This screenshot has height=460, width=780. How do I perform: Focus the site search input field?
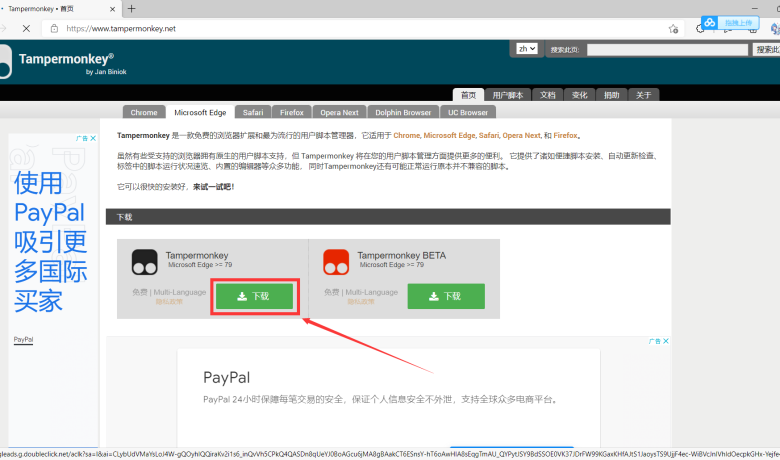[x=667, y=50]
